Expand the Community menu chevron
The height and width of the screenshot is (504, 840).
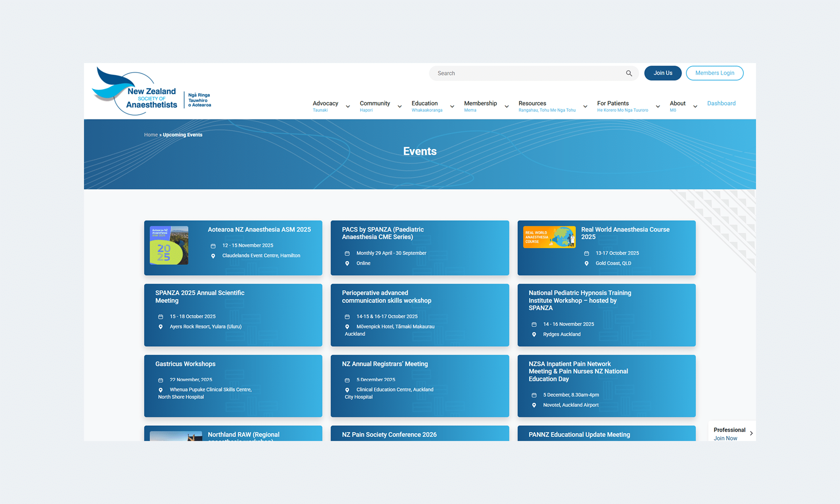tap(399, 107)
